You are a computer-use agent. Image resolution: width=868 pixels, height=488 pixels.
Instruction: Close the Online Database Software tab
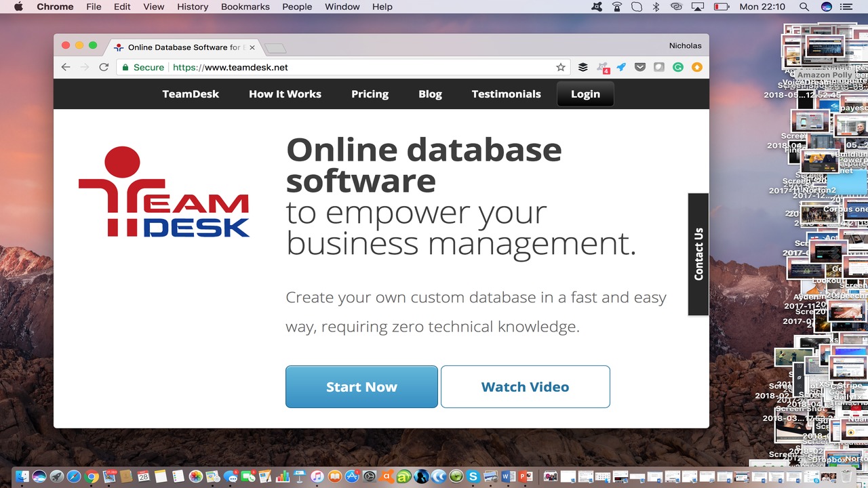click(252, 47)
